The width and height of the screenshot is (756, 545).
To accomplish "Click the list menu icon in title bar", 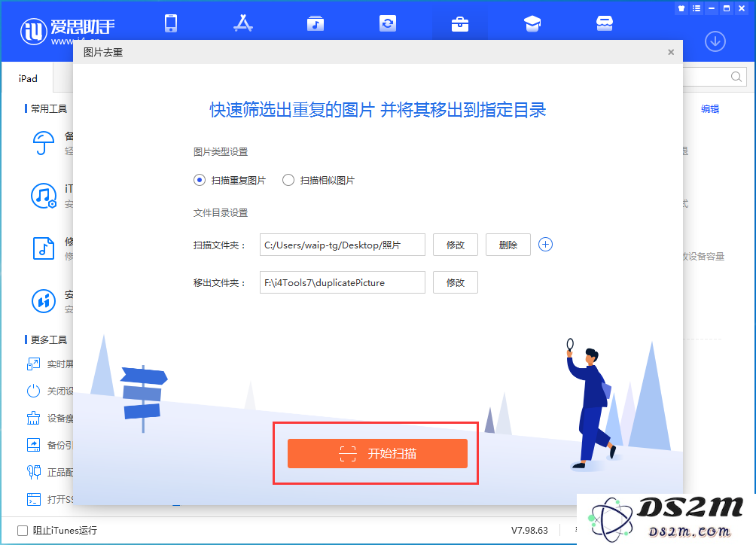I will coord(697,8).
